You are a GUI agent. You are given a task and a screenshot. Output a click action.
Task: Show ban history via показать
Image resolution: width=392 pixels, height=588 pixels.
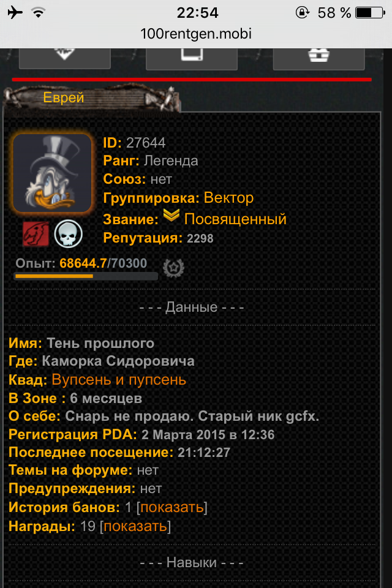(172, 507)
